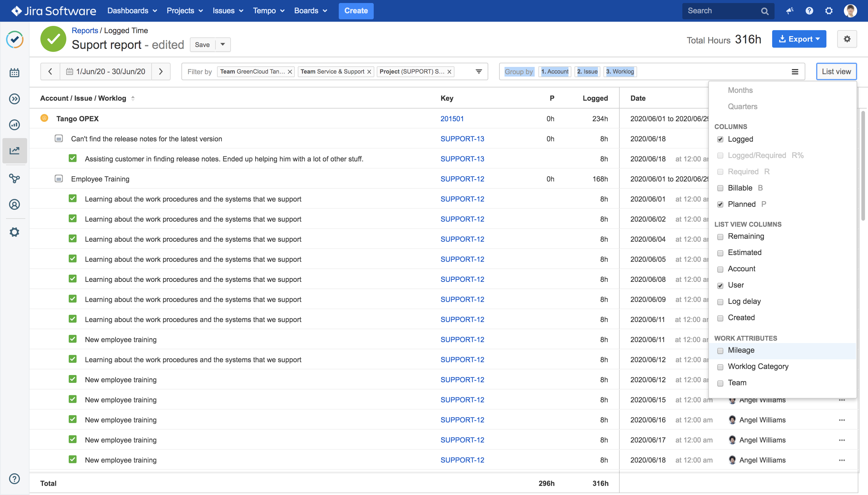This screenshot has height=495, width=868.
Task: Click the notifications megaphone icon
Action: click(790, 11)
